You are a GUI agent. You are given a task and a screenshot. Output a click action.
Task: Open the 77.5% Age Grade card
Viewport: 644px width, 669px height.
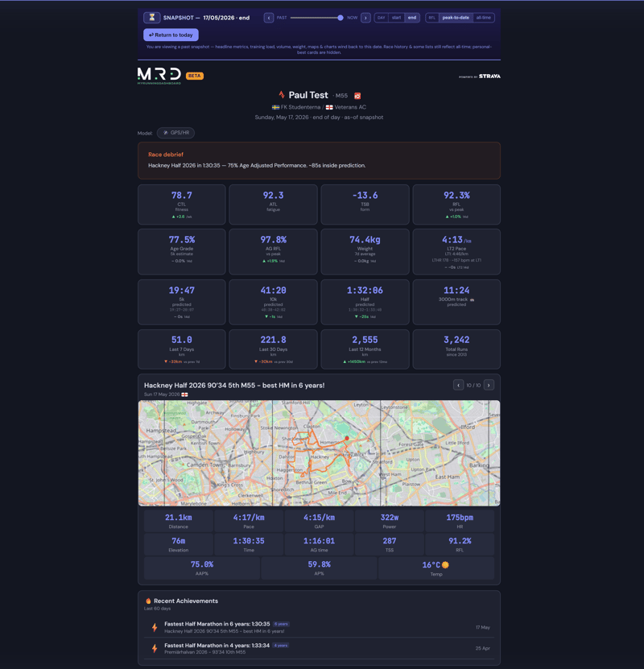[x=182, y=252]
